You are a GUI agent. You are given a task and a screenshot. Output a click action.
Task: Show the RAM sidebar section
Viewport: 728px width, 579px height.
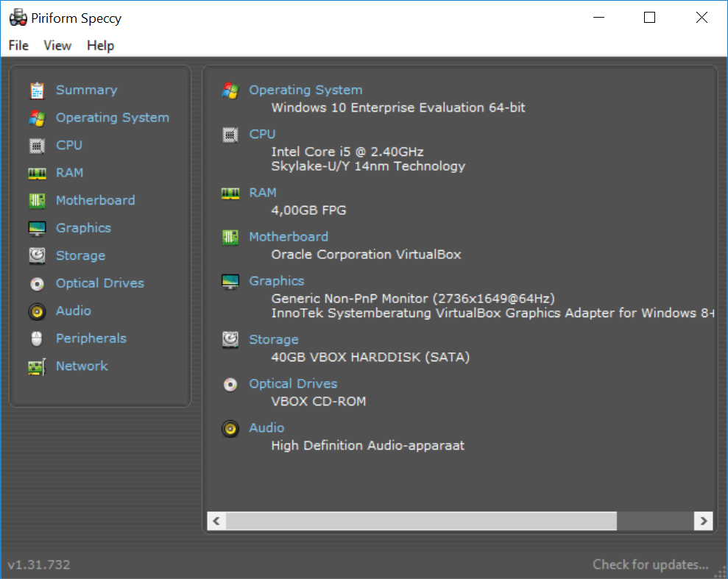point(70,173)
